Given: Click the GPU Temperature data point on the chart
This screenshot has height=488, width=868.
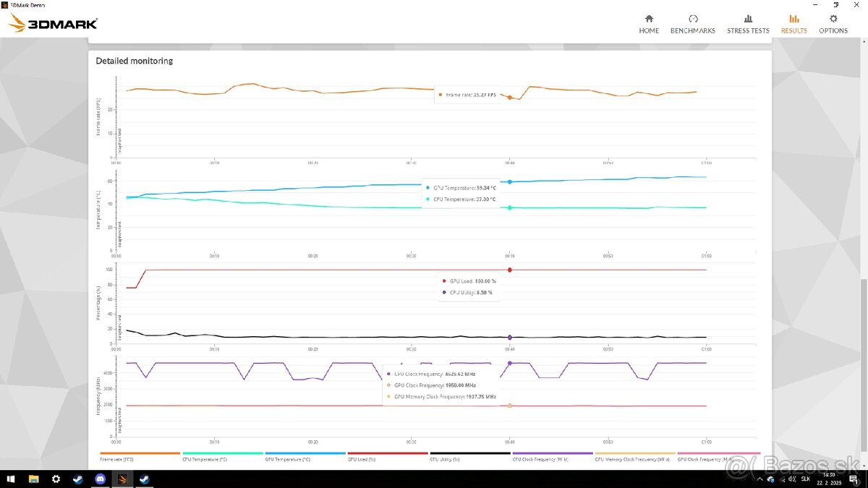Looking at the screenshot, I should point(509,182).
